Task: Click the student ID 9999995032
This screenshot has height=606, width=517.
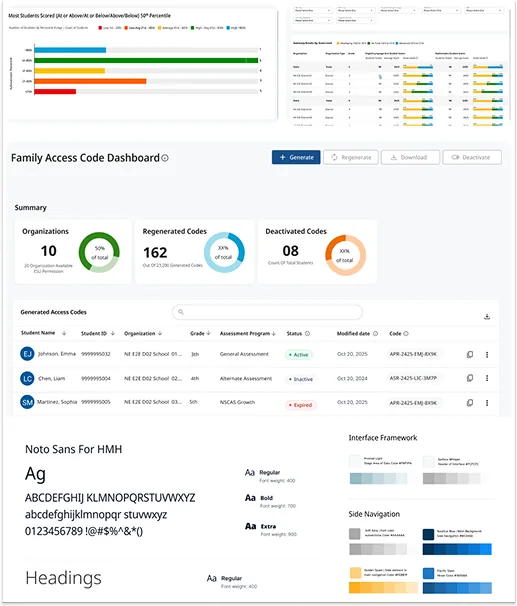Action: coord(96,354)
